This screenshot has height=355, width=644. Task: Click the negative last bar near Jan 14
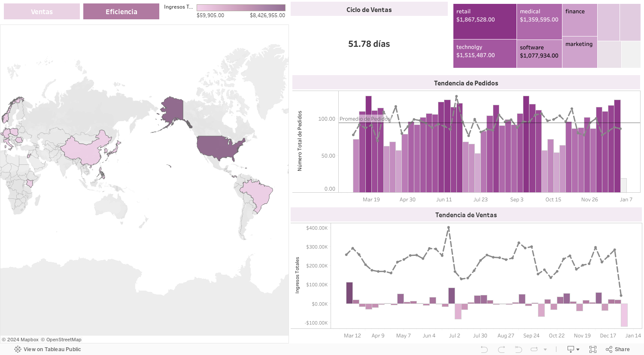624,315
